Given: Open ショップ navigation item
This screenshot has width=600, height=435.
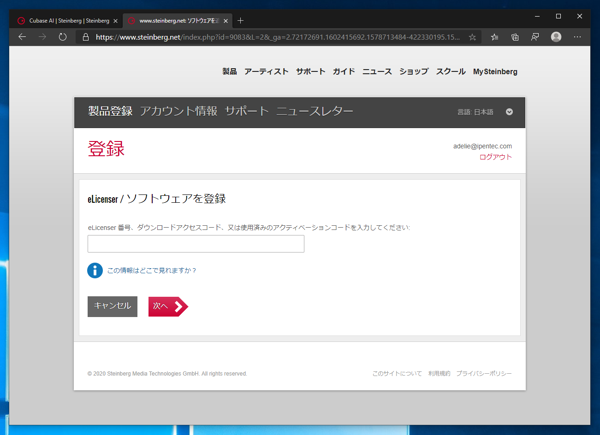Looking at the screenshot, I should click(x=414, y=72).
